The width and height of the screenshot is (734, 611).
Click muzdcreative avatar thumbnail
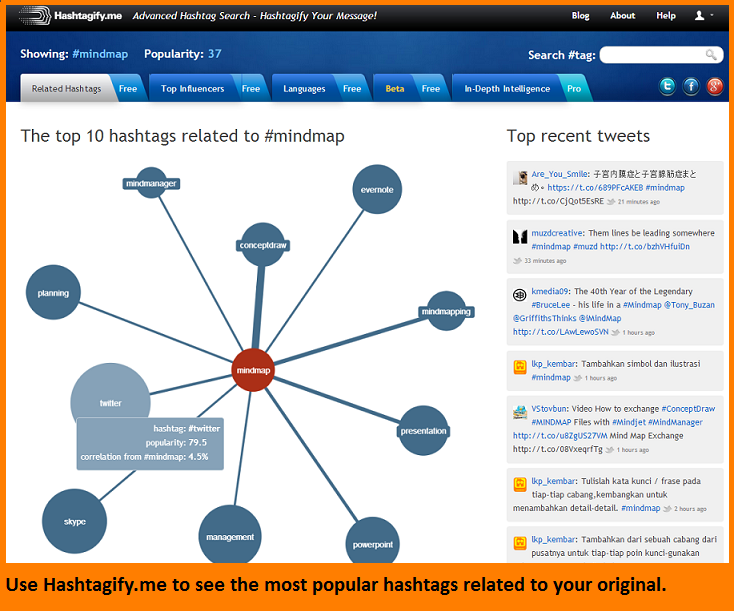[x=520, y=236]
